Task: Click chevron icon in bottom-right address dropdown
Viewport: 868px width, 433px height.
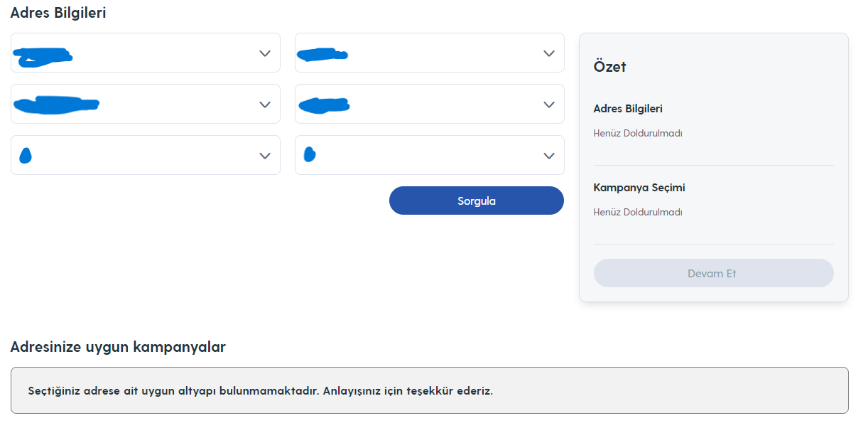Action: pos(548,156)
